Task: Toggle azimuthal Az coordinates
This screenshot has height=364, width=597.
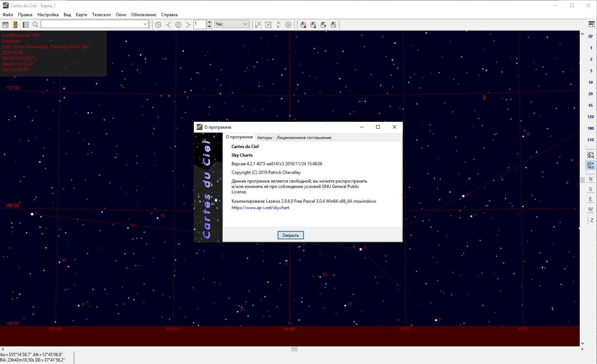Action: [591, 165]
